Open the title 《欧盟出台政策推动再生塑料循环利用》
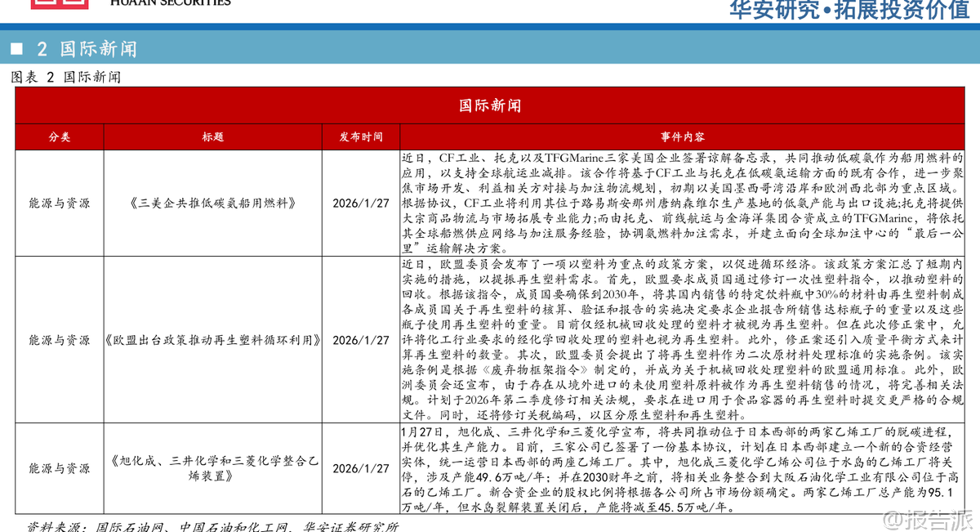 pos(213,339)
